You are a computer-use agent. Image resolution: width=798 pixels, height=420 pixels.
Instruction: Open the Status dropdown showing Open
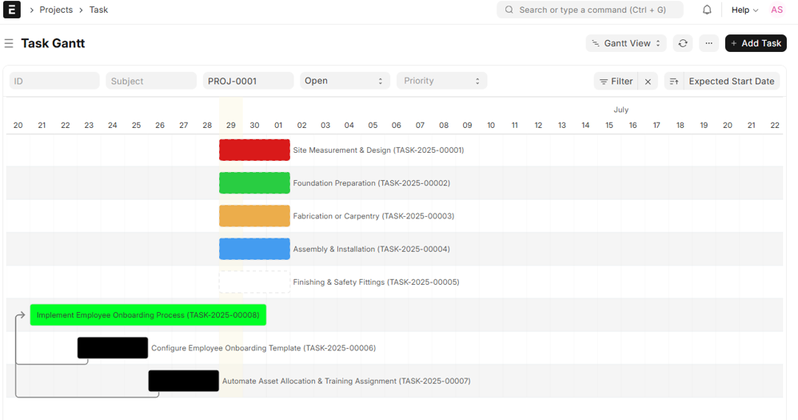point(344,81)
